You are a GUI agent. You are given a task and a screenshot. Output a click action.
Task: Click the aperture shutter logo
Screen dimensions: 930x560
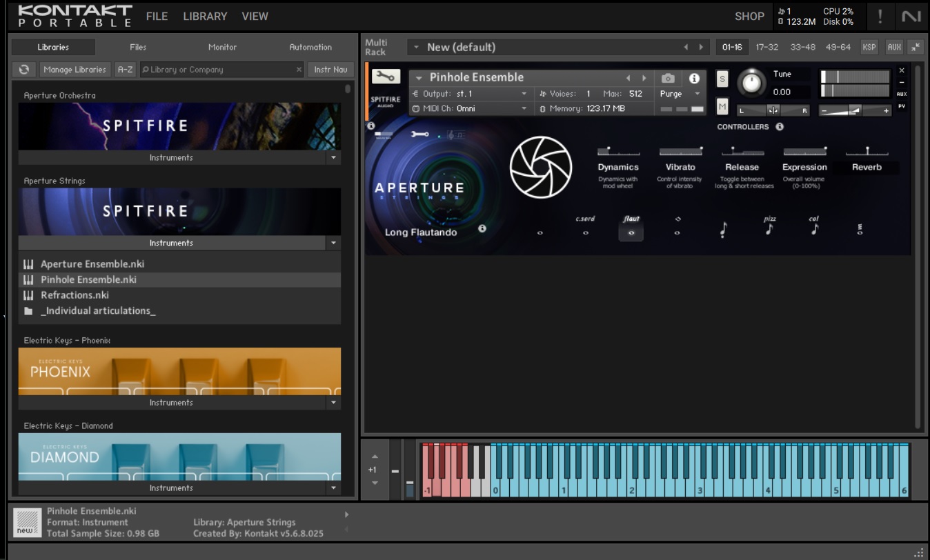(540, 167)
